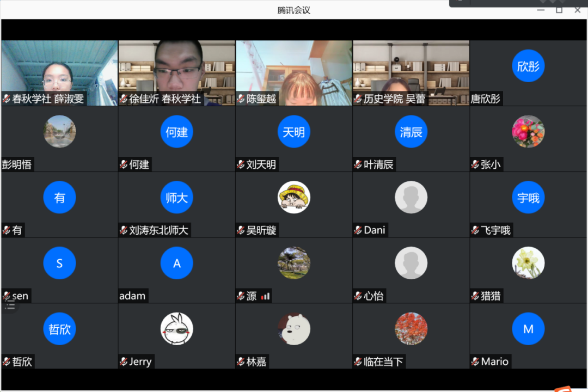Click the rabbit cartoon avatar for Jerry
This screenshot has width=588, height=392.
coord(176,329)
